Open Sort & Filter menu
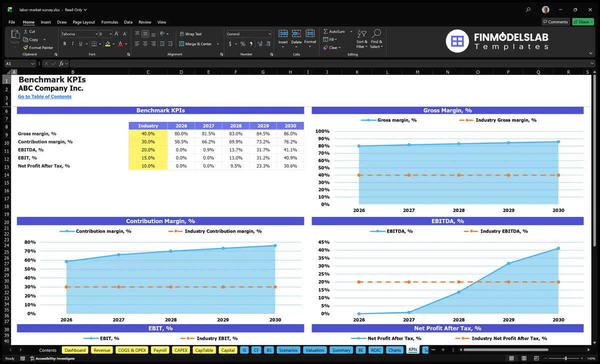The image size is (600, 364). click(362, 38)
